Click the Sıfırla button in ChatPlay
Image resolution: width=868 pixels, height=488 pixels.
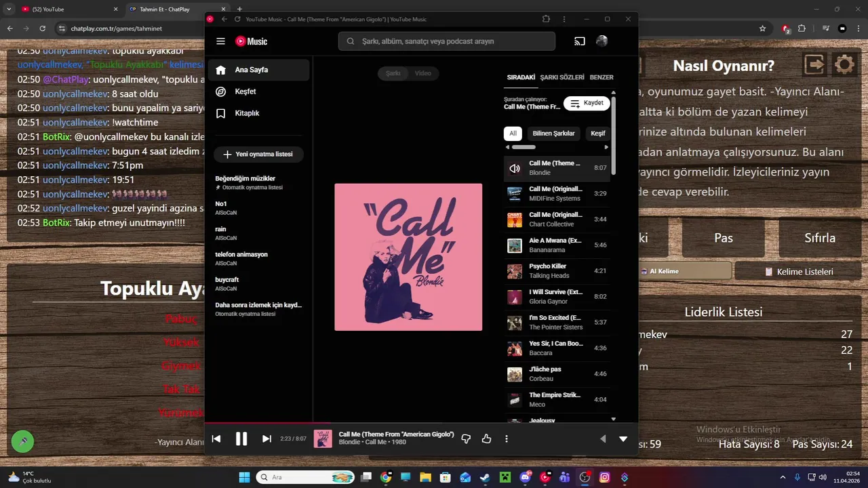(820, 238)
